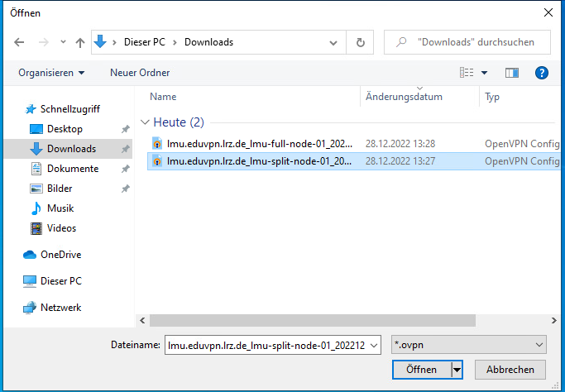The height and width of the screenshot is (392, 565).
Task: Open the Videos folder in sidebar
Action: [x=61, y=228]
